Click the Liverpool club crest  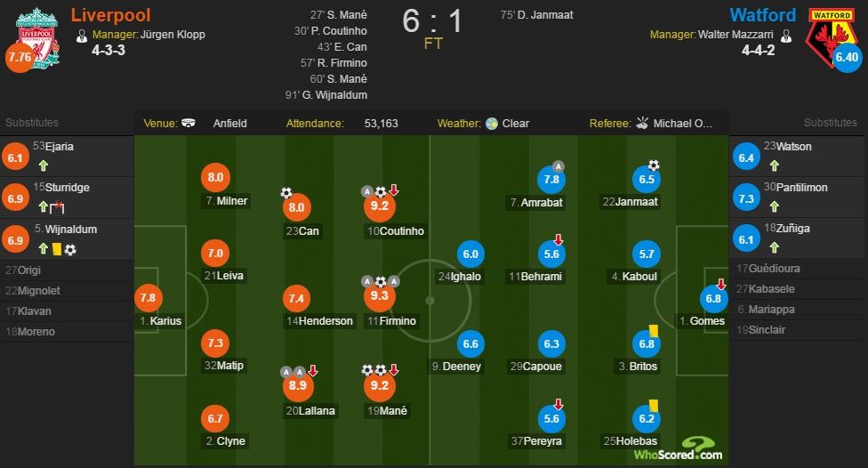[36, 37]
